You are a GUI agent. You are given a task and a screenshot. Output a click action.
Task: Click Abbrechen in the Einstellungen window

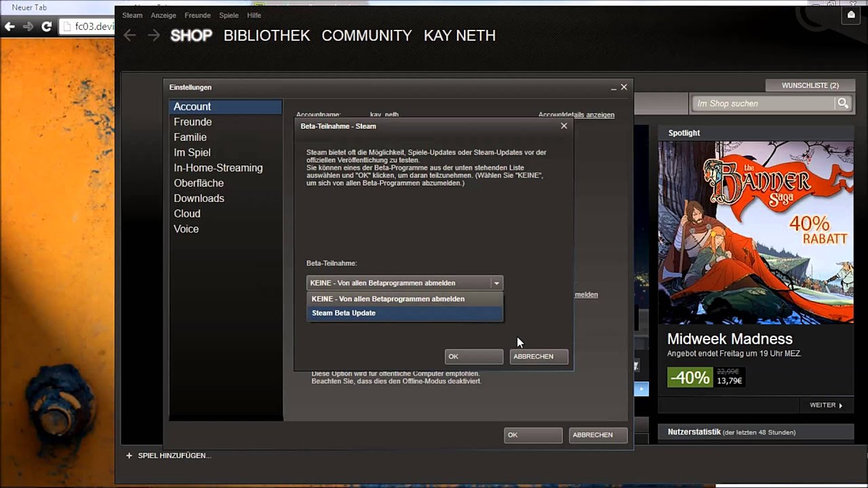point(598,435)
